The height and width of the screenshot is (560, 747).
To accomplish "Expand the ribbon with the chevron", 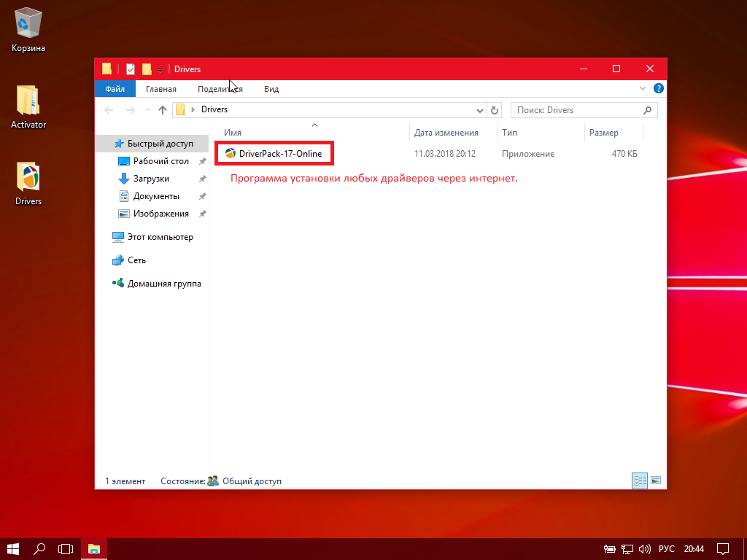I will click(x=643, y=89).
